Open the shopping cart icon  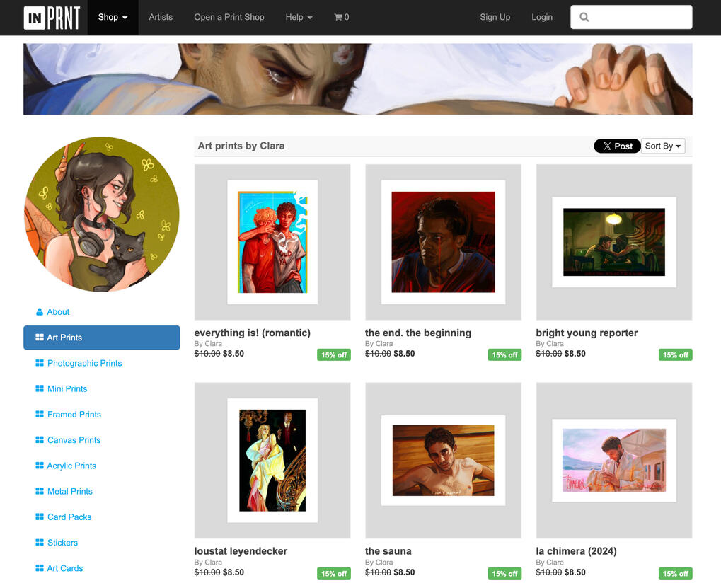click(338, 17)
